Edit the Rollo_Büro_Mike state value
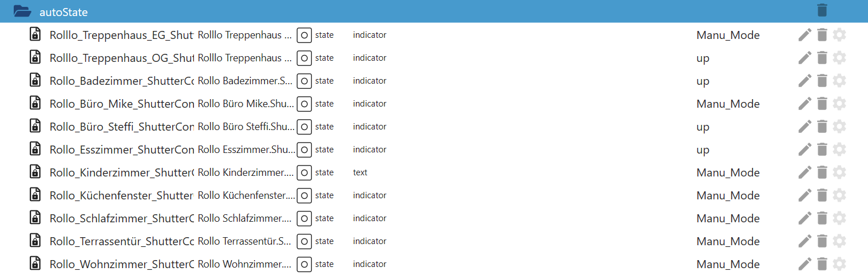 click(x=804, y=104)
